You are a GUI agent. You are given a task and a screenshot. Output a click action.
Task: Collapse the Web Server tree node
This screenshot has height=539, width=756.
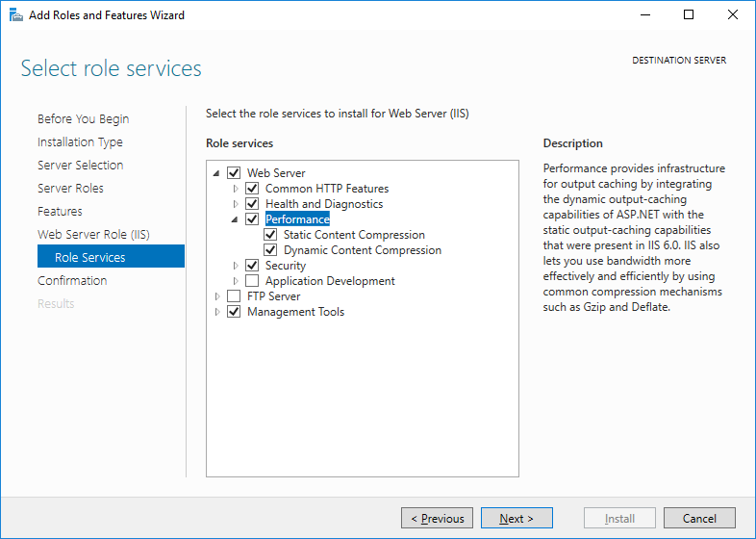point(216,173)
